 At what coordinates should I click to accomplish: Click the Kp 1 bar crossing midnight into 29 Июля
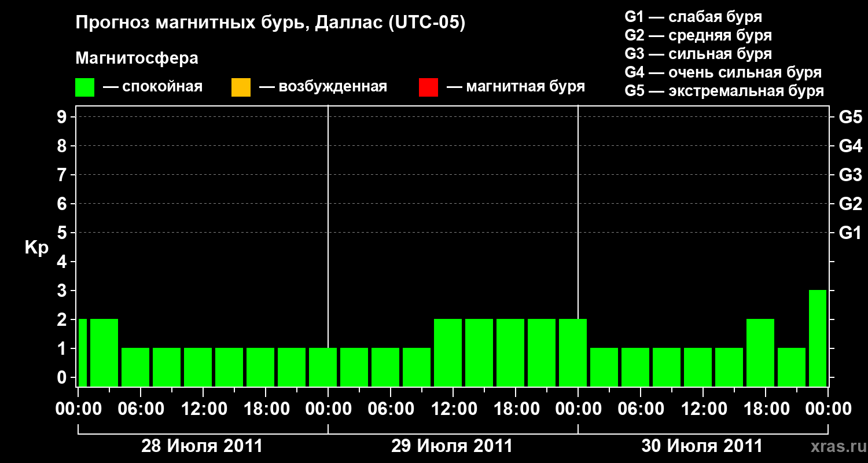(x=323, y=367)
